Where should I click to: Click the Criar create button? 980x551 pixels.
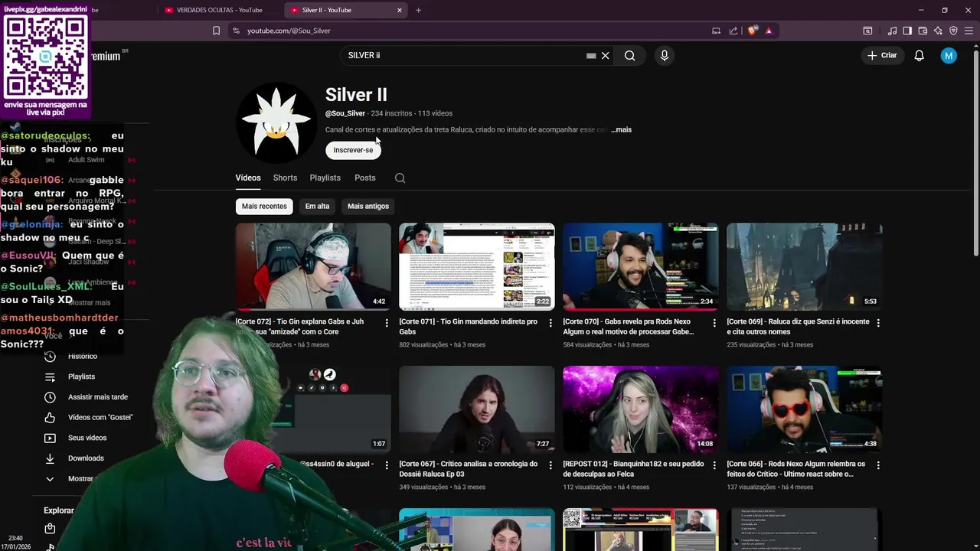click(x=883, y=55)
